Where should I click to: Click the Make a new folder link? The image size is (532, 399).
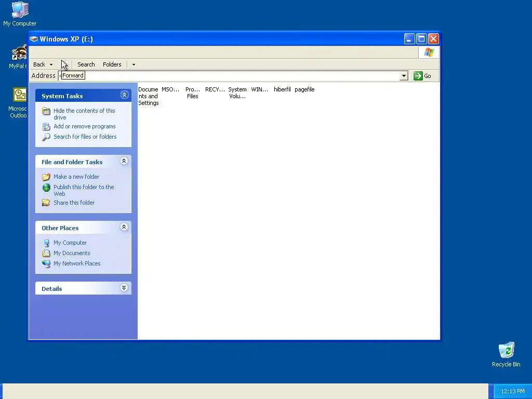76,177
